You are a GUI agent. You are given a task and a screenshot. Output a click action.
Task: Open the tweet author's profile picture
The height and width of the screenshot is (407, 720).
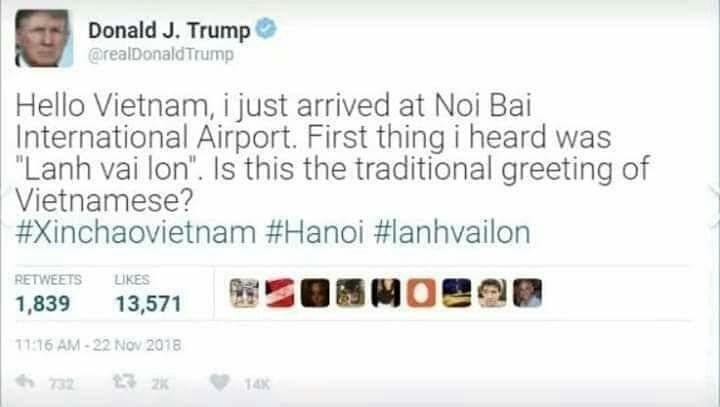click(x=44, y=39)
